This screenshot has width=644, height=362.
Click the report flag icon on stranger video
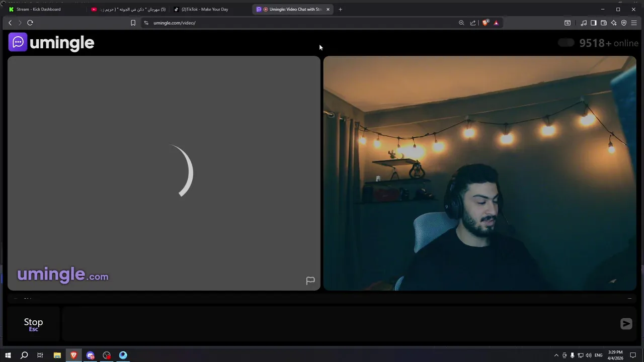click(310, 281)
